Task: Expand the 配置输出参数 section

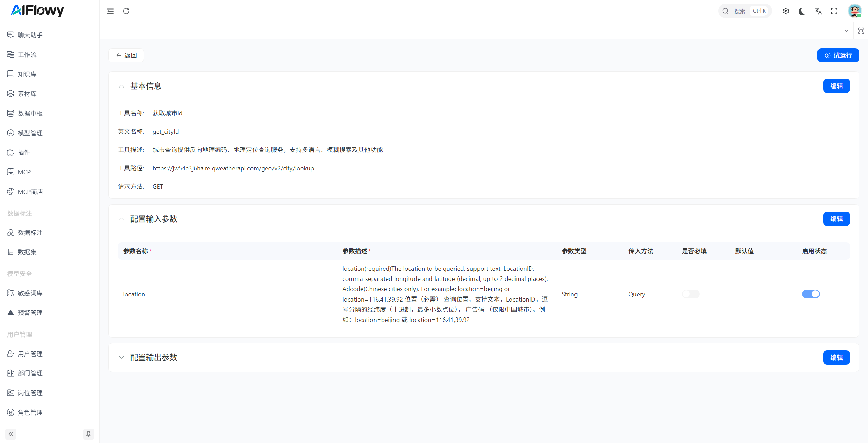Action: click(x=121, y=357)
